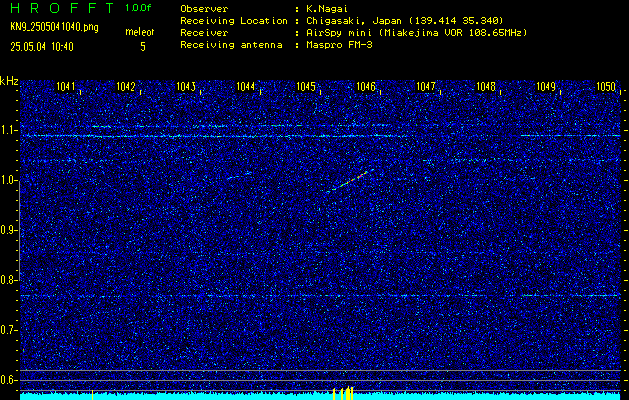629x400 pixels.
Task: Click the meteor count value 5
Action: tap(143, 47)
